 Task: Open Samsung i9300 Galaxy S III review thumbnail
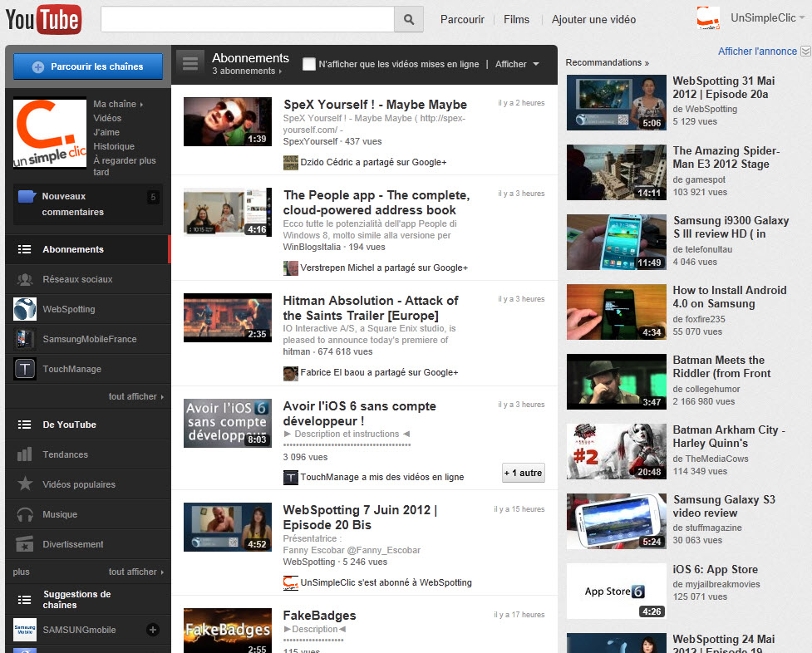click(x=616, y=242)
